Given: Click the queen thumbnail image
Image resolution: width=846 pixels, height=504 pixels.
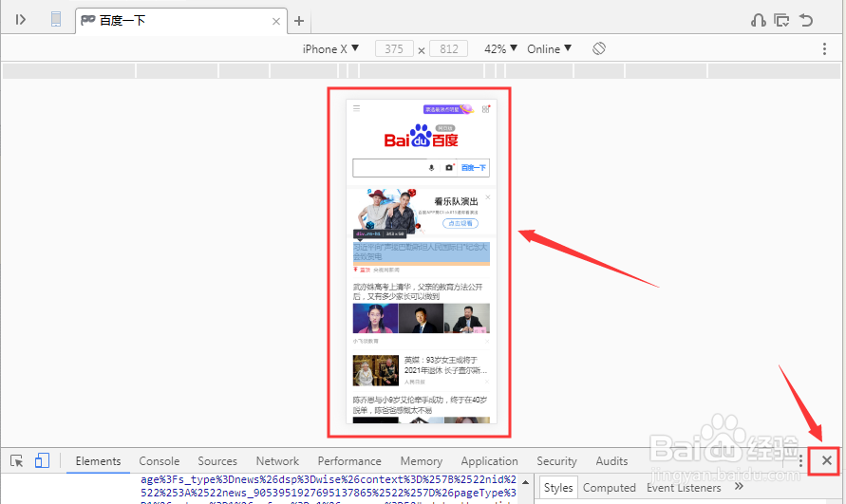Looking at the screenshot, I should pos(375,370).
